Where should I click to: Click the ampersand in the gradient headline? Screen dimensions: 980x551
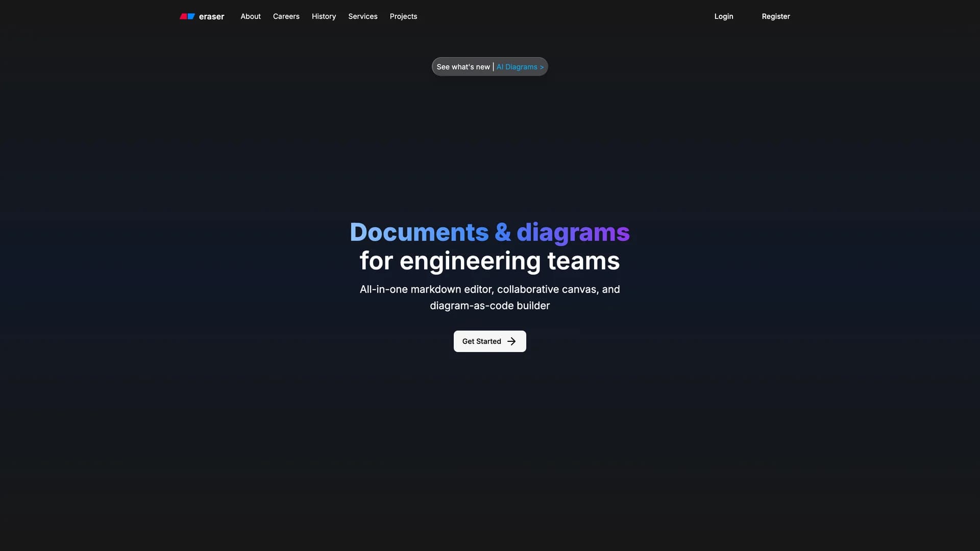(503, 232)
